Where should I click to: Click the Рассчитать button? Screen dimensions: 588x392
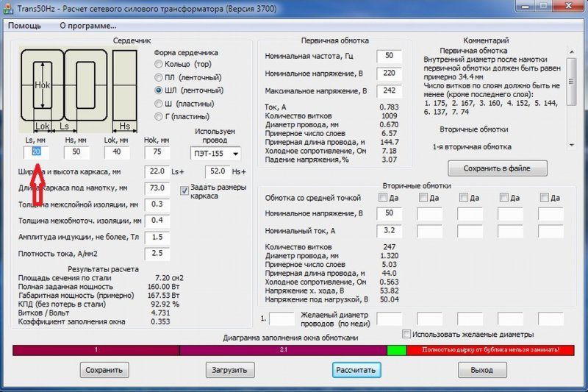pyautogui.click(x=356, y=370)
